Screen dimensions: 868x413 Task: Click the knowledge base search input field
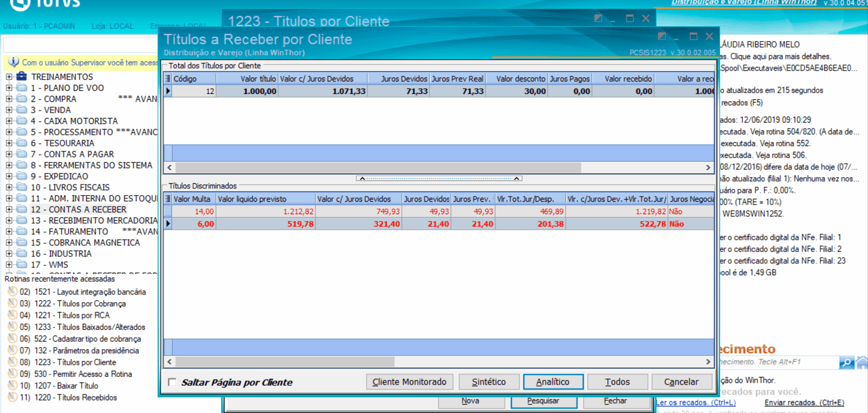point(779,362)
